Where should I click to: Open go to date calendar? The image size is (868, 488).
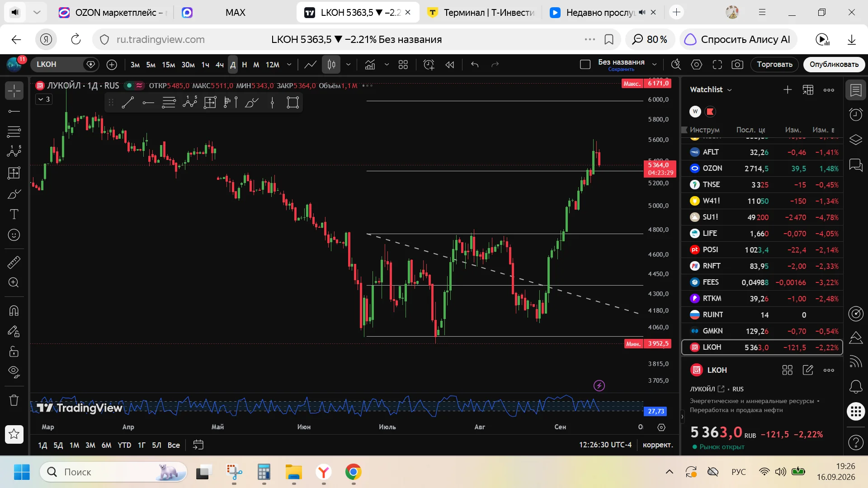tap(198, 445)
